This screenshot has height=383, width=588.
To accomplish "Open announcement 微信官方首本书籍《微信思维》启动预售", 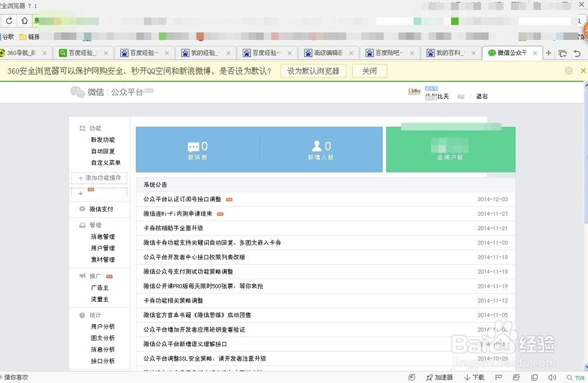I will pyautogui.click(x=197, y=315).
